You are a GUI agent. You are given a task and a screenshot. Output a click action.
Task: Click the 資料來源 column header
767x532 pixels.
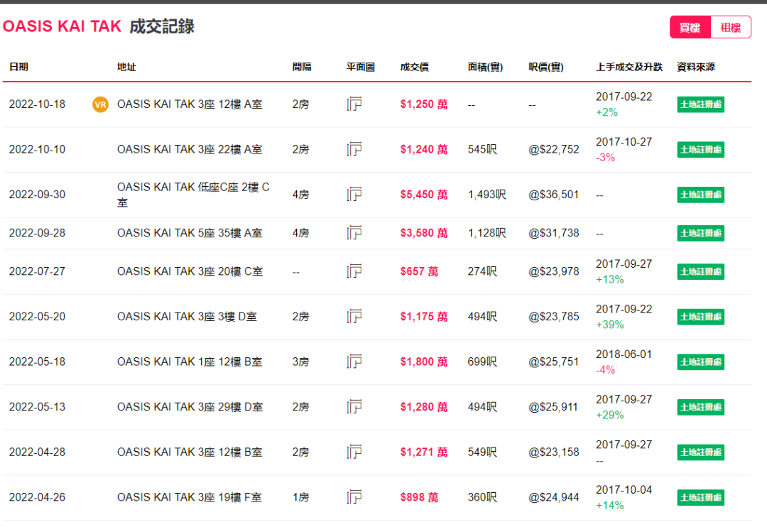[695, 67]
